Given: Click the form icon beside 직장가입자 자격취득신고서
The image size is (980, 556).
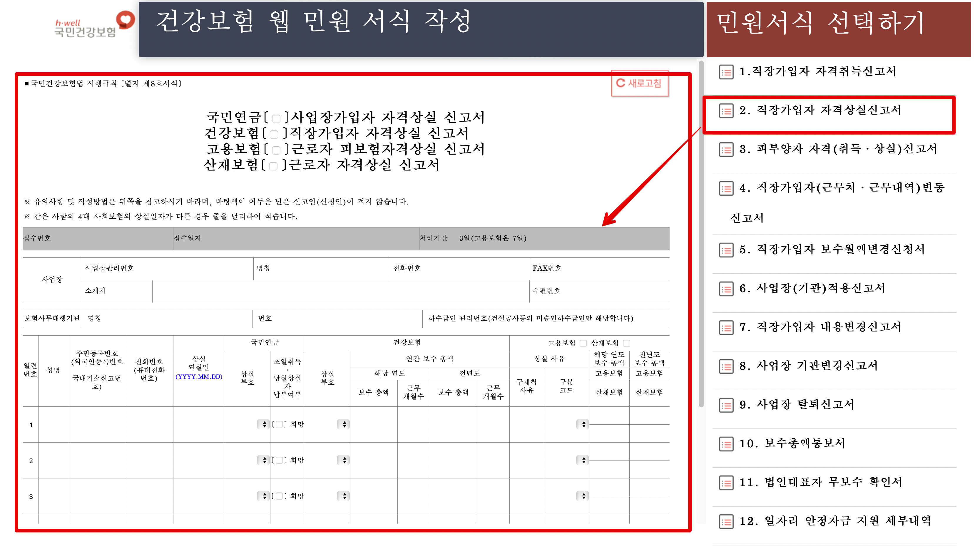Looking at the screenshot, I should click(x=726, y=72).
